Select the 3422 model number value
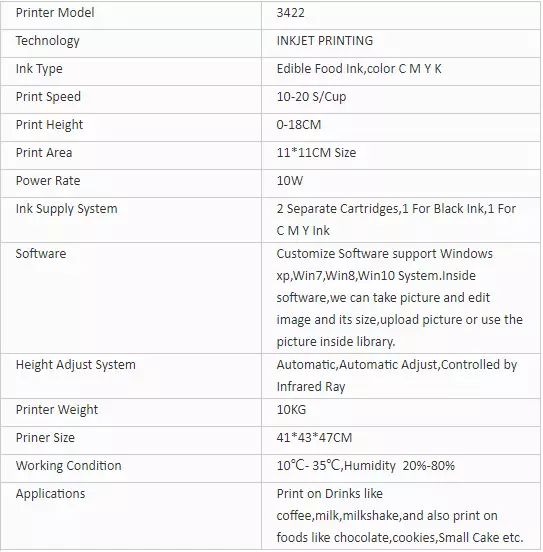The height and width of the screenshot is (552, 543). [x=291, y=13]
